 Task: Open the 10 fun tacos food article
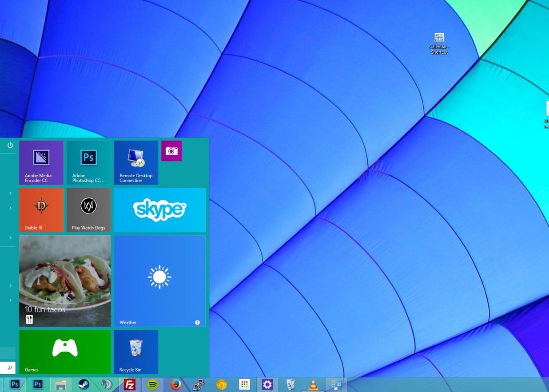click(x=64, y=280)
